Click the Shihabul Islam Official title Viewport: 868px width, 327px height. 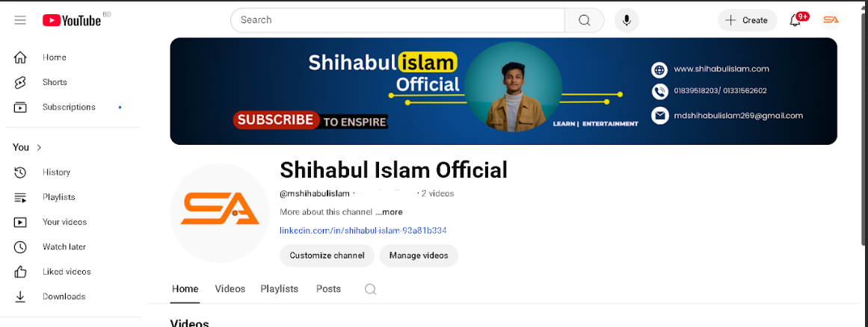(x=393, y=169)
